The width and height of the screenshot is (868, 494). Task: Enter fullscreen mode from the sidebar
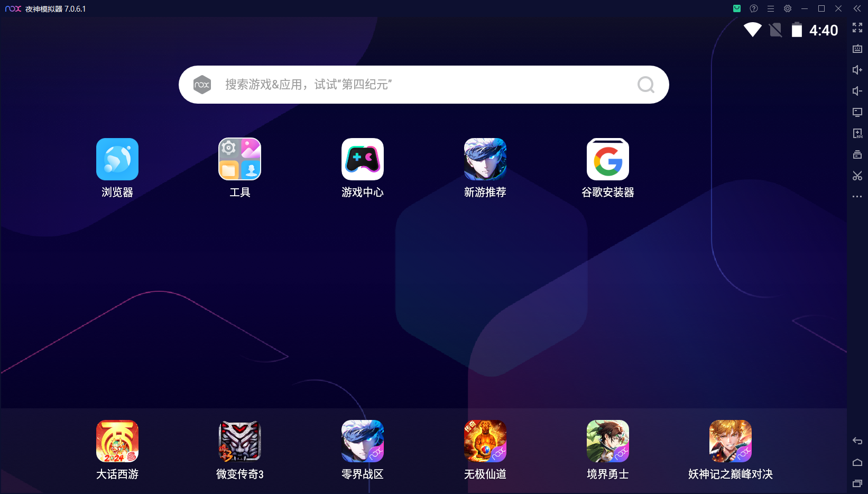click(x=857, y=28)
